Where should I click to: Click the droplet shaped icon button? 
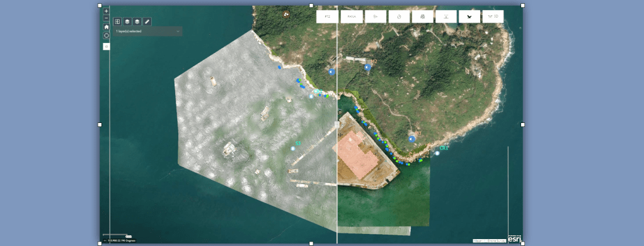point(400,16)
